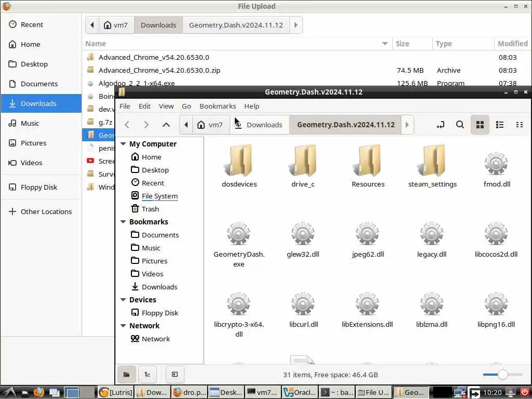The width and height of the screenshot is (532, 399).
Task: Sort by Modified column header
Action: point(512,44)
